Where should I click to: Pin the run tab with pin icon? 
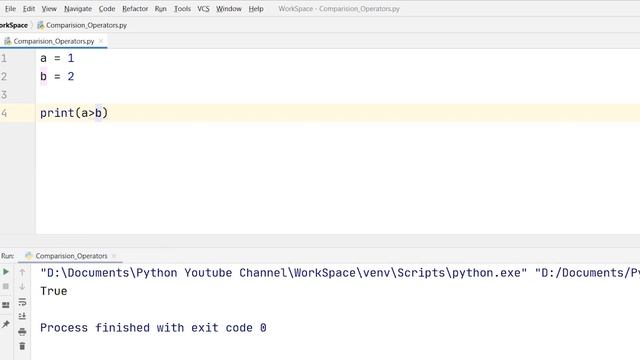click(6, 324)
